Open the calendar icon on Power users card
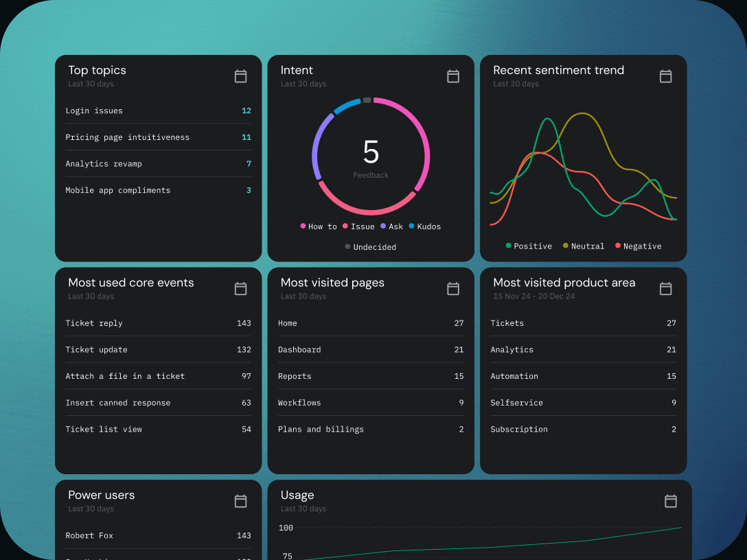Image resolution: width=747 pixels, height=560 pixels. pyautogui.click(x=240, y=501)
